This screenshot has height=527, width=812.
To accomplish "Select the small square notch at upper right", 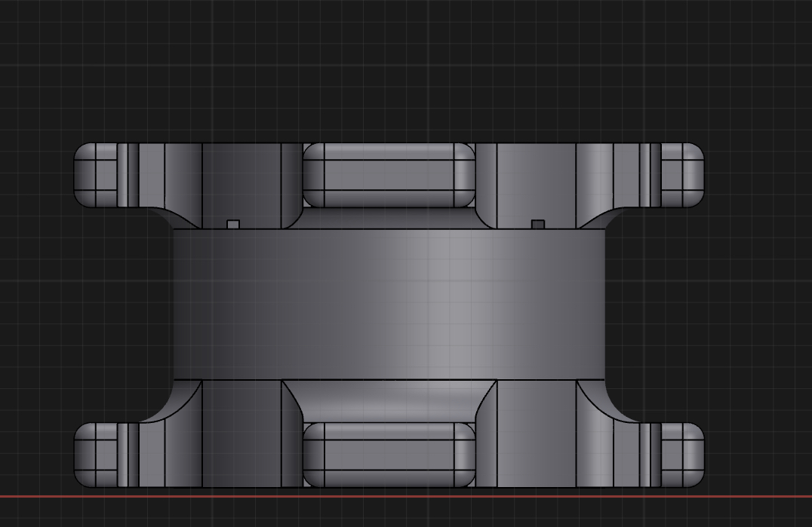I will tap(538, 224).
